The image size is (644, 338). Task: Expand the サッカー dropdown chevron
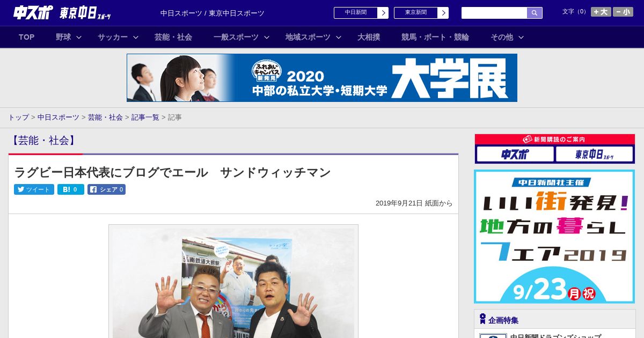[136, 37]
